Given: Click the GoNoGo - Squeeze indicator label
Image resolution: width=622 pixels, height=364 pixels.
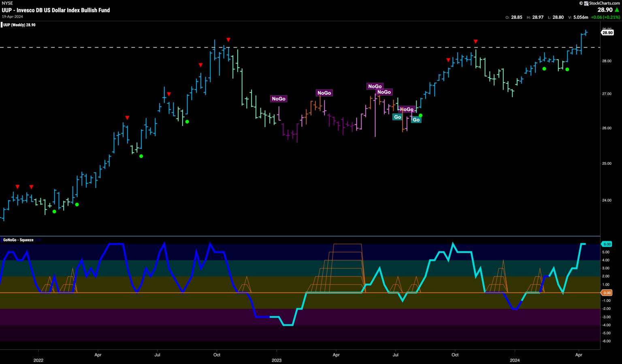Looking at the screenshot, I should tap(19, 240).
